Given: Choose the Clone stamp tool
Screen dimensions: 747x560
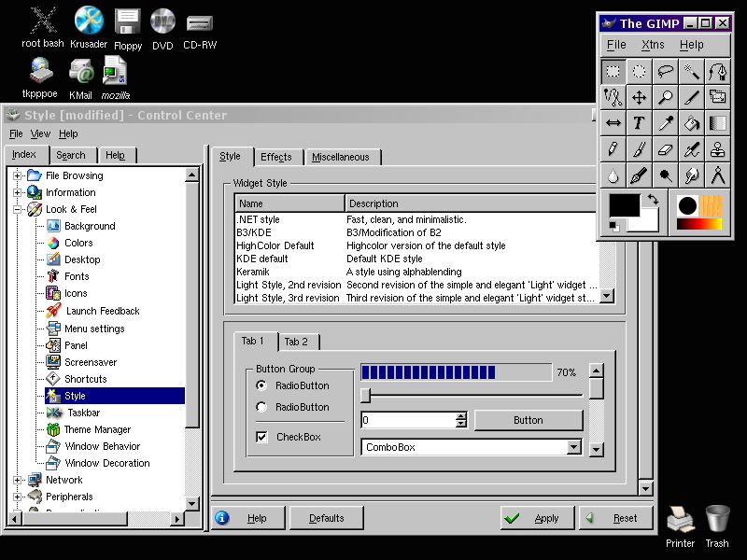Looking at the screenshot, I should (717, 148).
